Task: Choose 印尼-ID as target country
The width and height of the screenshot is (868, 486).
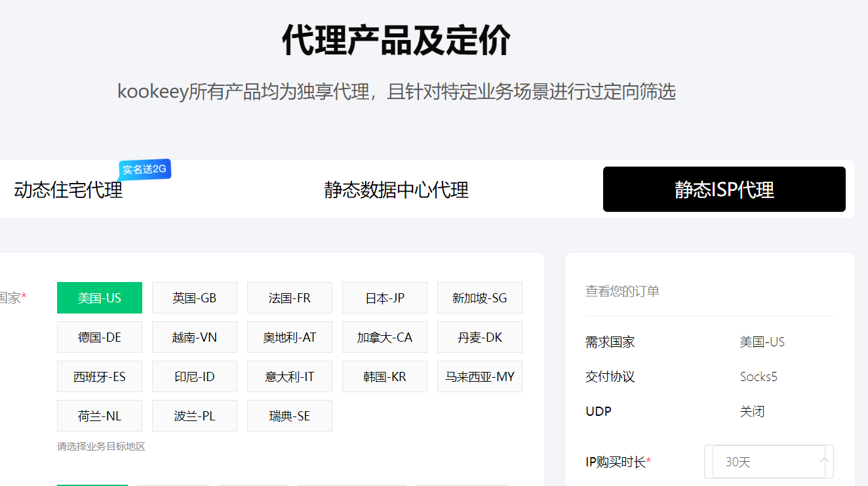Action: tap(194, 376)
